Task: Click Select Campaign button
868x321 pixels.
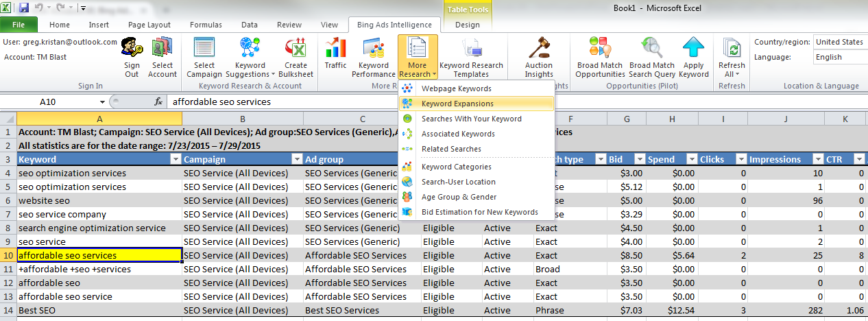Action: 204,57
